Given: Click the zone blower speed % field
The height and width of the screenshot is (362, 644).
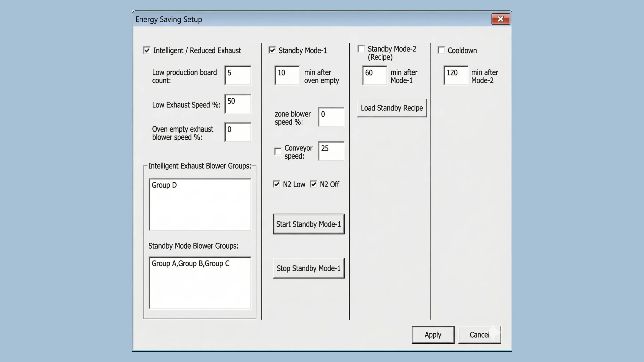Looking at the screenshot, I should click(x=331, y=117).
